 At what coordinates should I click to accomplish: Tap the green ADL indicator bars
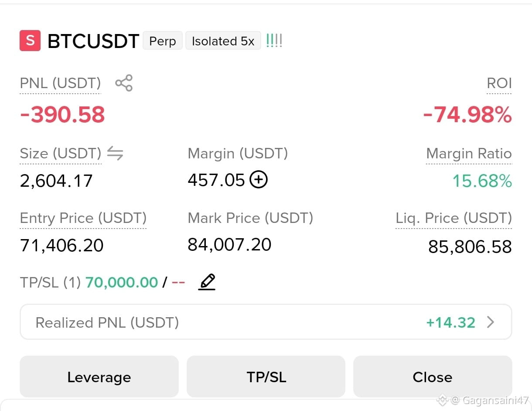tap(274, 41)
